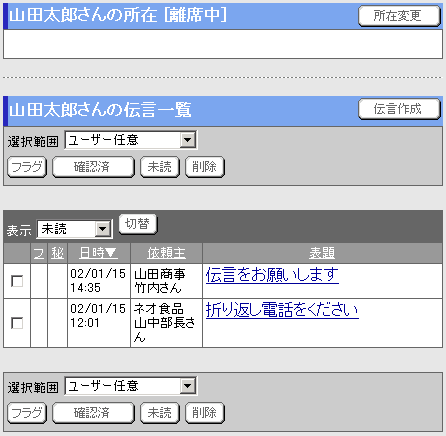Click the 所在変更 button
Viewport: 446px width, 436px height.
pyautogui.click(x=399, y=16)
